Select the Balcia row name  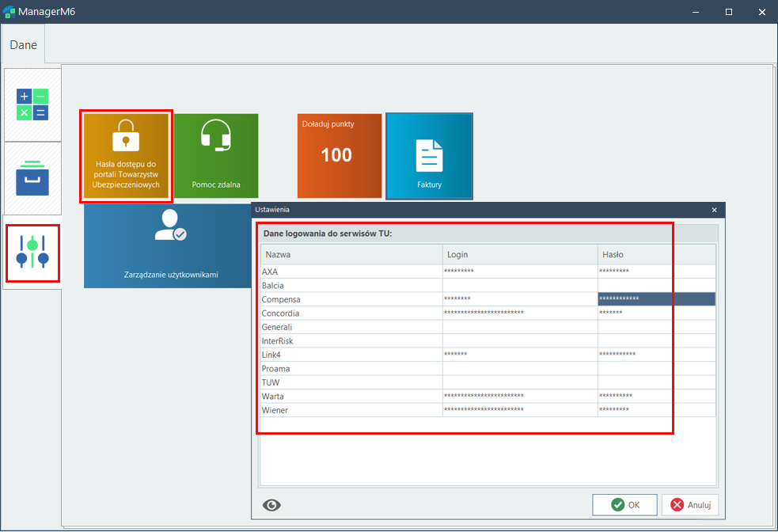[351, 285]
